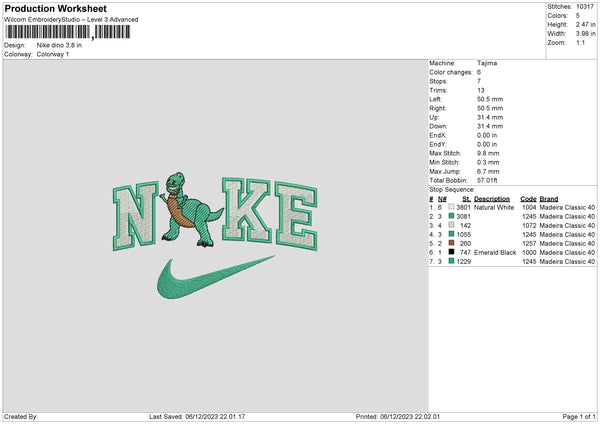Screen dimensions: 600x424
Task: Click the Natural White swatch in row 1
Action: [452, 207]
